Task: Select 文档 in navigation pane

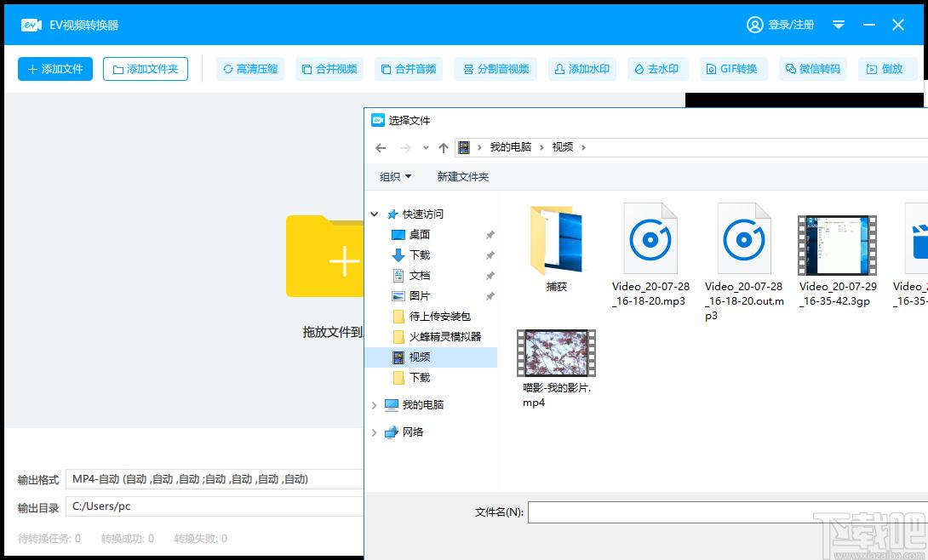Action: coord(419,276)
